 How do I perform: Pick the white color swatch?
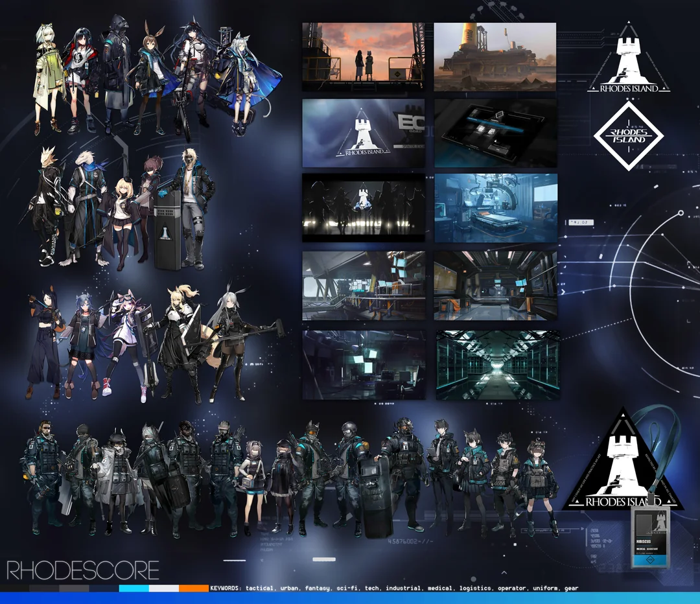point(164,588)
